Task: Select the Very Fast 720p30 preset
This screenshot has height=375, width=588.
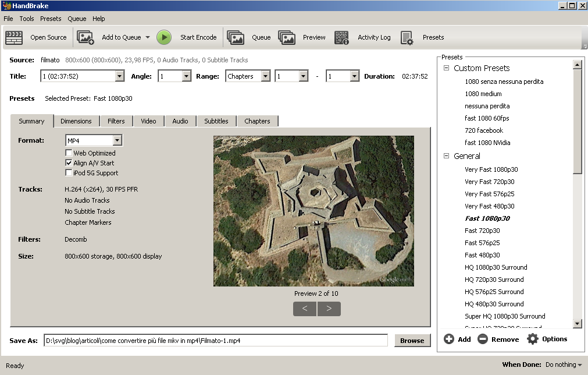Action: click(489, 182)
